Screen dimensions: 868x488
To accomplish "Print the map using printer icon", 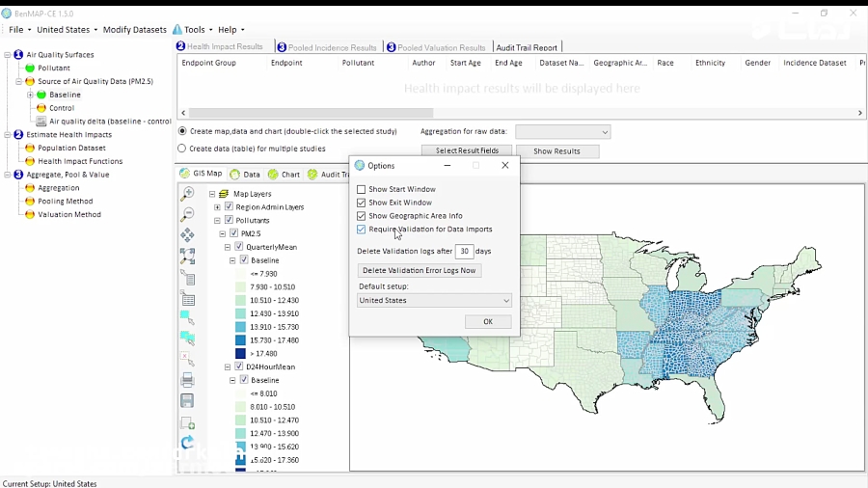I will click(x=188, y=380).
